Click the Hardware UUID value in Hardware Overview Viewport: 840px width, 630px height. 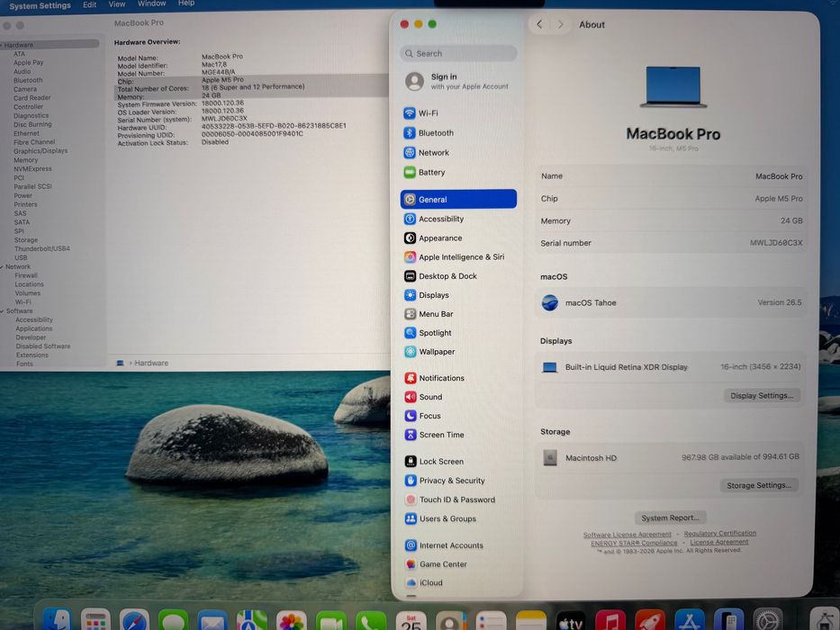274,126
